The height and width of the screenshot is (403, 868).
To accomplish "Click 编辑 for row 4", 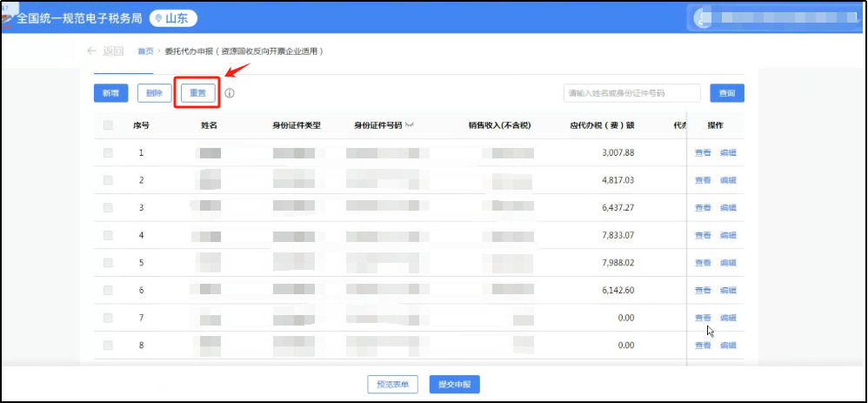I will 728,235.
